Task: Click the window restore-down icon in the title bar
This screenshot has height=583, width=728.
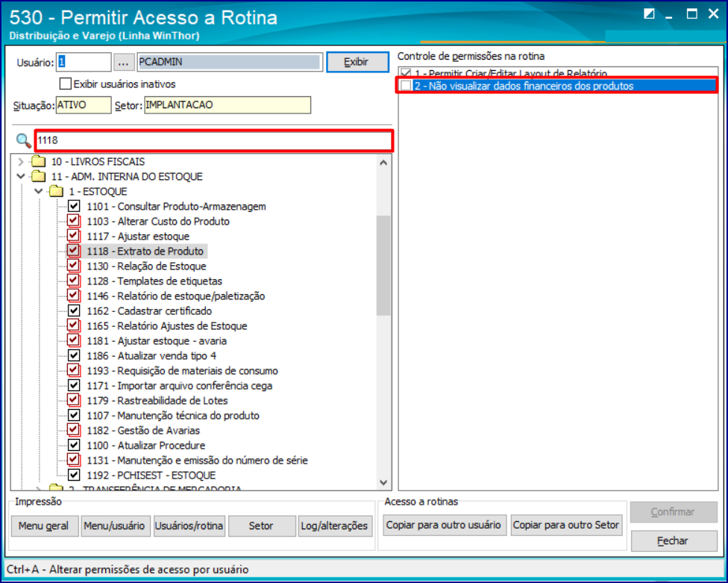Action: click(649, 14)
